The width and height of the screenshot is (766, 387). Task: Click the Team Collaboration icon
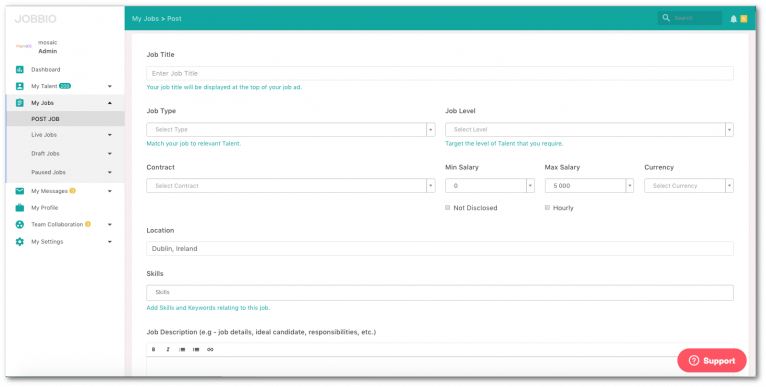tap(20, 224)
